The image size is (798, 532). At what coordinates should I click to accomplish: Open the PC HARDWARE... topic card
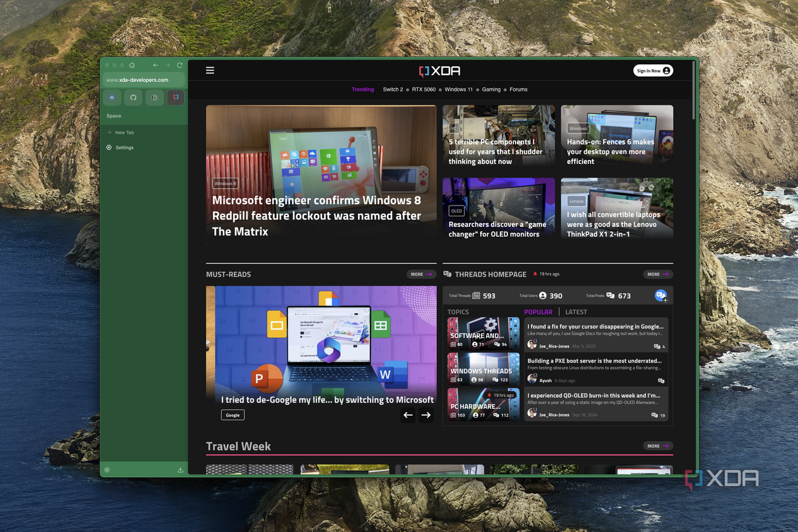(483, 404)
